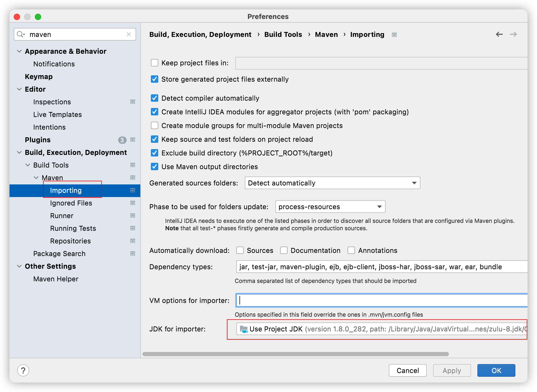Open Generated sources folders dropdown

point(332,183)
